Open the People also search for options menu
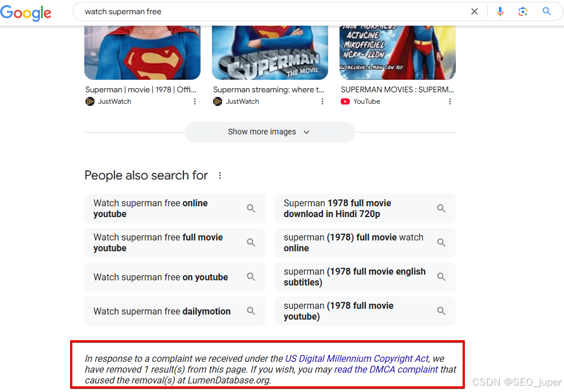 220,175
